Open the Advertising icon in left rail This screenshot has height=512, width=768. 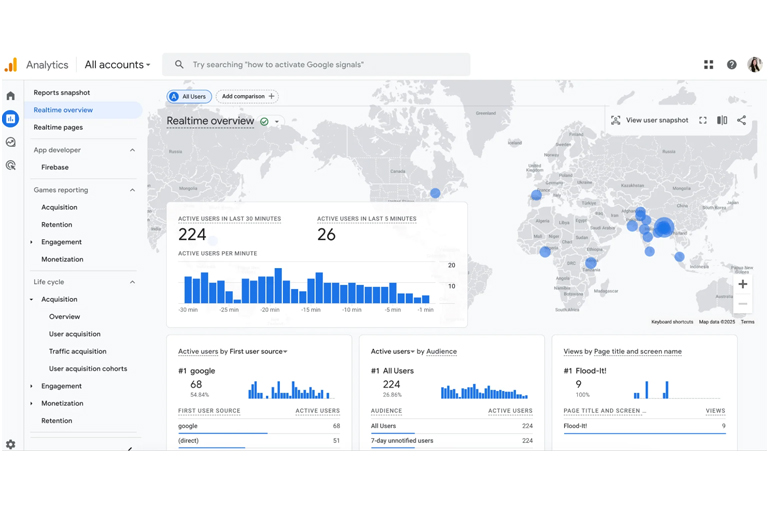[11, 165]
